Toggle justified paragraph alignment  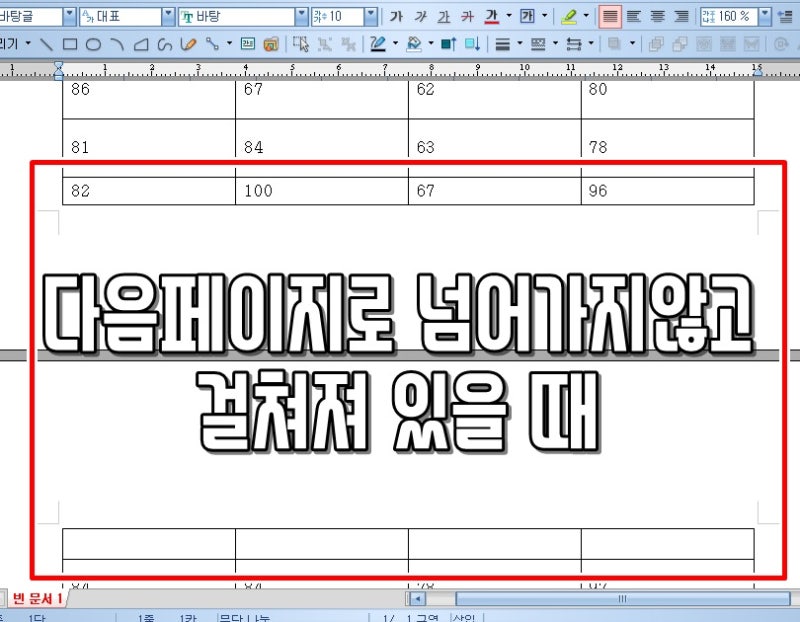[x=610, y=16]
